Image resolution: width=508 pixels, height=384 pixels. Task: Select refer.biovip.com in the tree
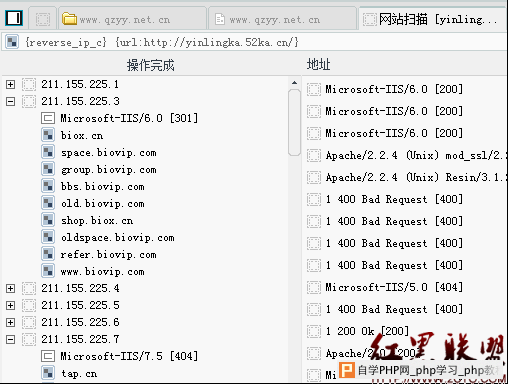pos(109,255)
